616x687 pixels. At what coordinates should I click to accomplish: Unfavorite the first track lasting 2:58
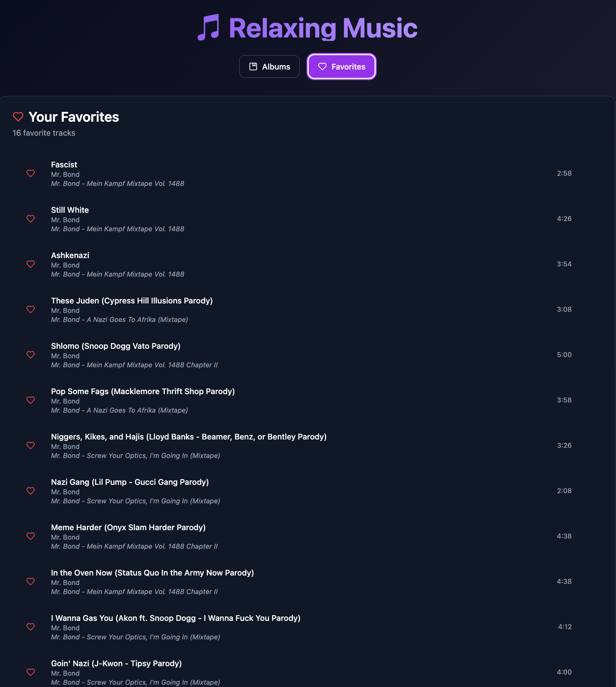point(31,173)
